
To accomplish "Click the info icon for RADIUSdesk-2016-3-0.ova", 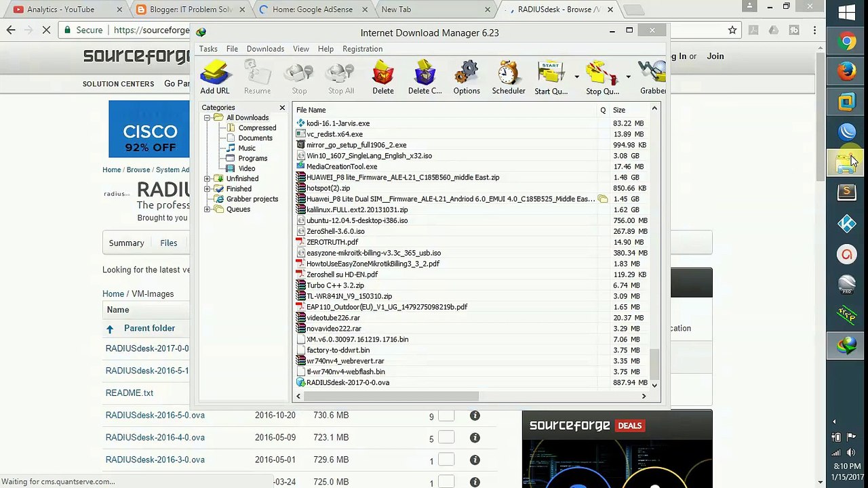I will click(475, 460).
